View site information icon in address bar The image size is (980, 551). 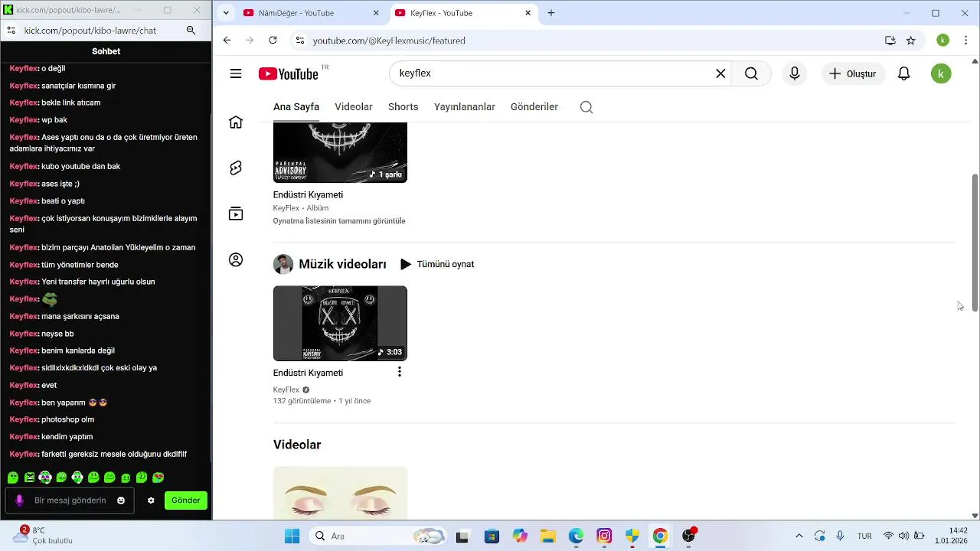tap(299, 41)
